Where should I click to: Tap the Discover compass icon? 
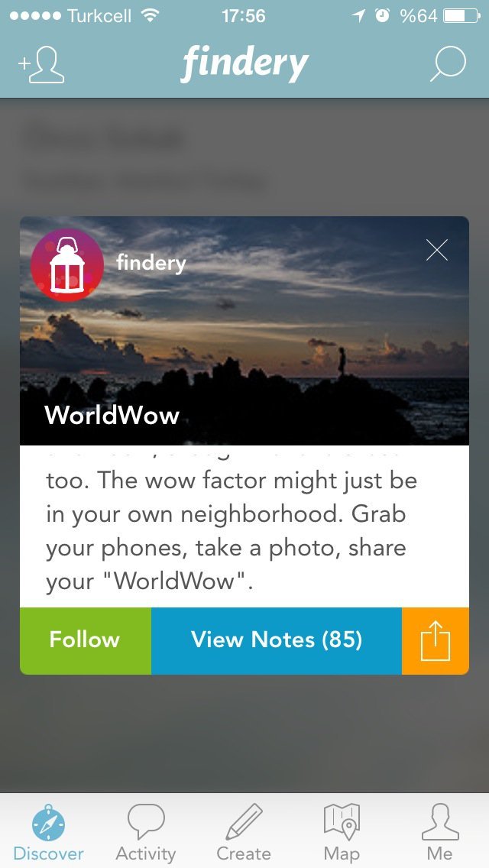click(48, 823)
